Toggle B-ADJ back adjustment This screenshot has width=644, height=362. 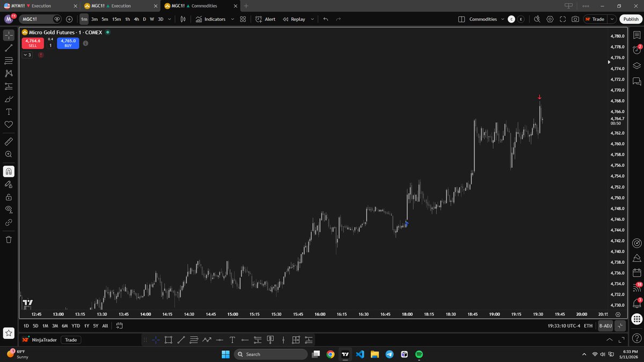[x=605, y=326]
